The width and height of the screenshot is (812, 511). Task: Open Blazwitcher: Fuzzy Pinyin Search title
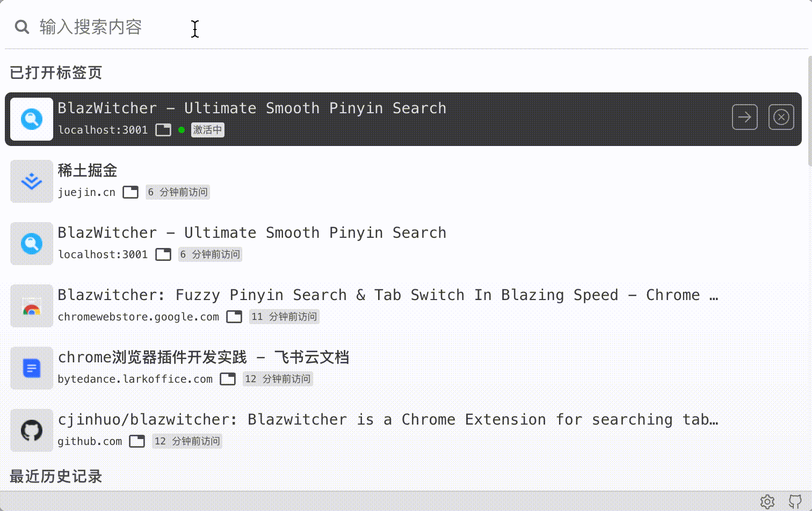(x=388, y=295)
